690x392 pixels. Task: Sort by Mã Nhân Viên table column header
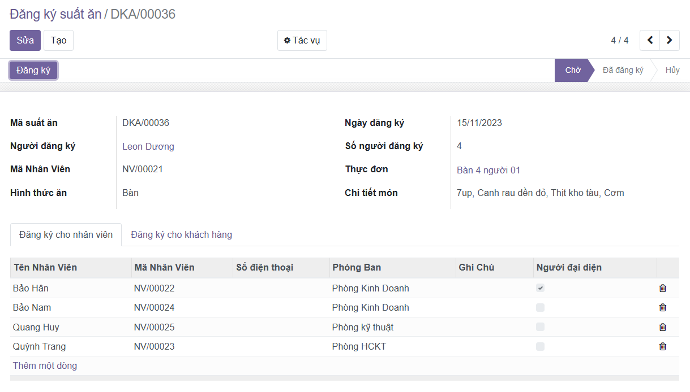point(182,267)
